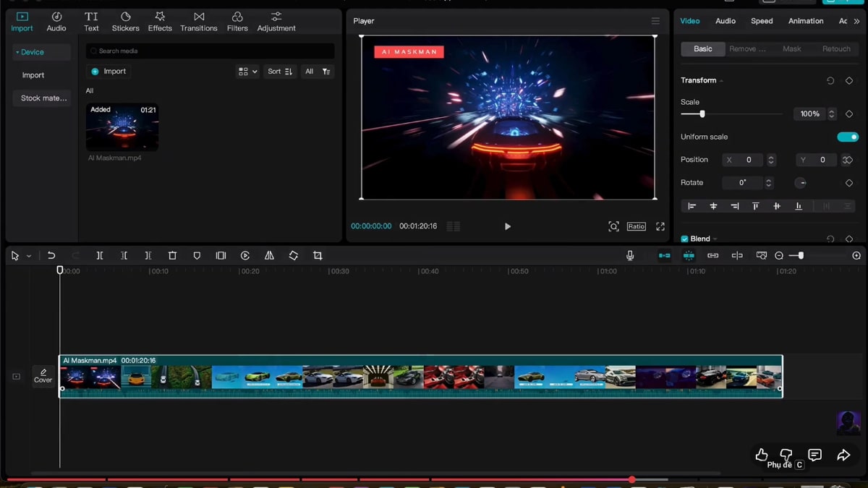The width and height of the screenshot is (868, 488).
Task: Click the Ratio button in Player
Action: (636, 226)
